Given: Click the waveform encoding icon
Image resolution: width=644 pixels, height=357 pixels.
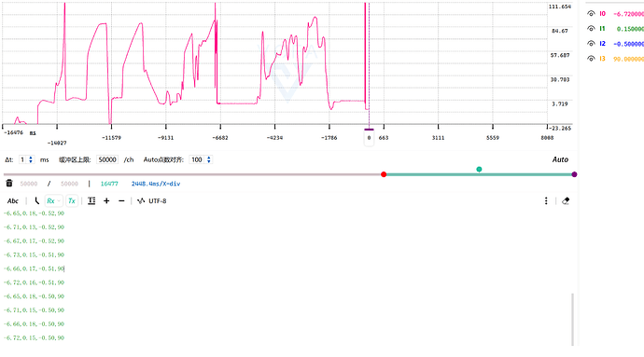Looking at the screenshot, I should pos(141,200).
